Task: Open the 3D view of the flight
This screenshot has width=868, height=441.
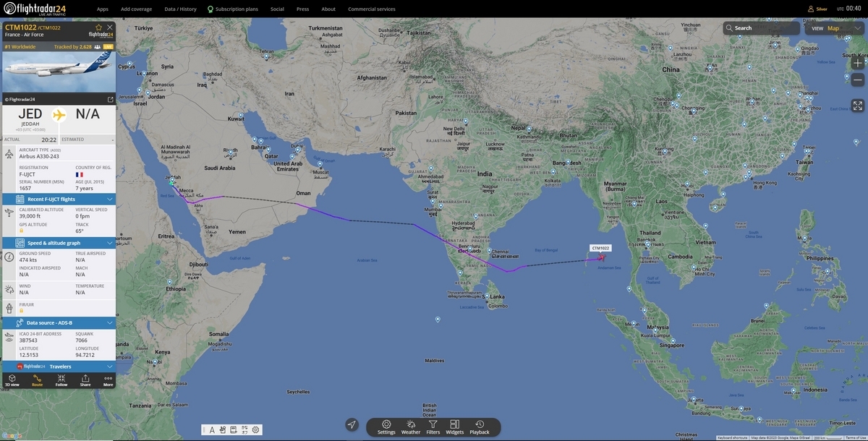Action: click(12, 380)
